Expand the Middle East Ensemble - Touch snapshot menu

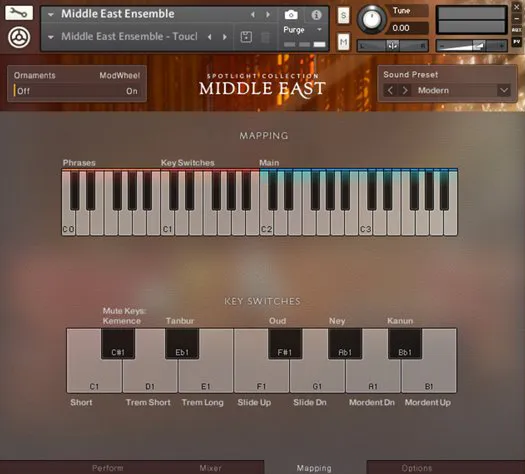[x=51, y=37]
